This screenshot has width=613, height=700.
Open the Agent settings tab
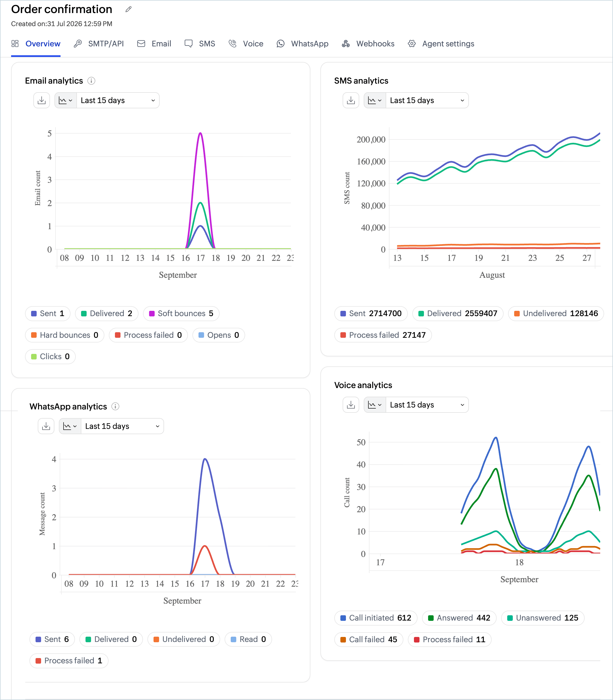441,44
